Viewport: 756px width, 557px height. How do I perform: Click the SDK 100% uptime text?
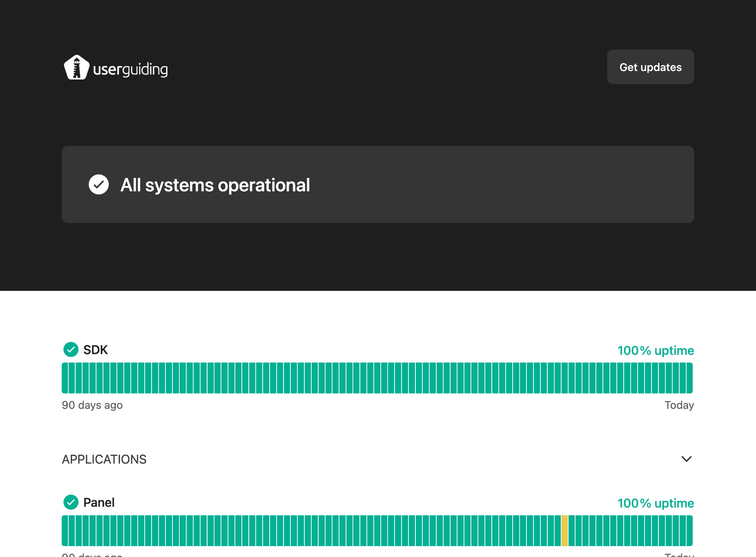click(655, 350)
